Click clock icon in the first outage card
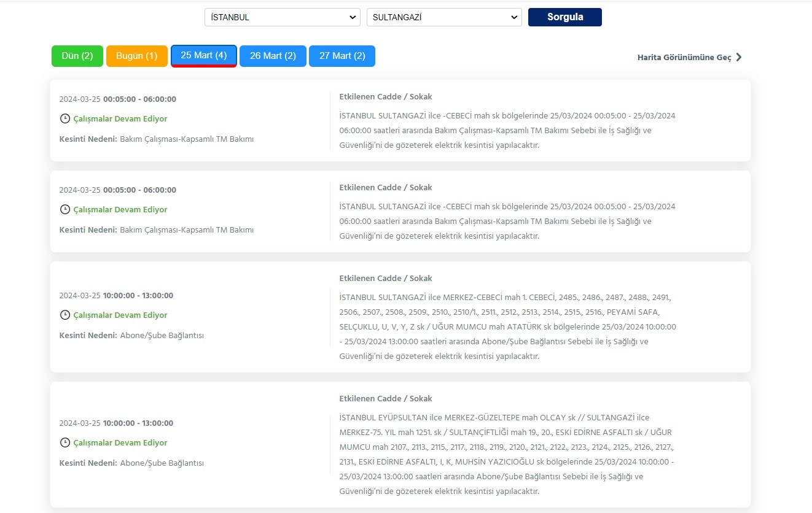Viewport: 812px width, 513px height. click(64, 118)
